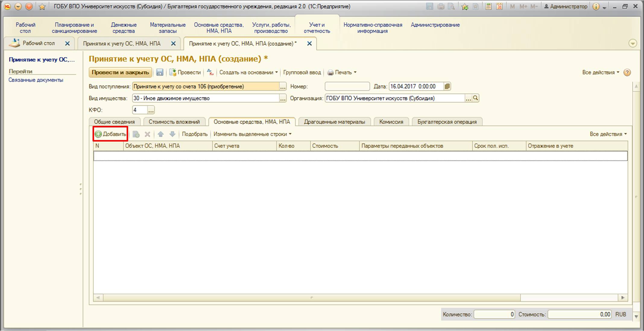Viewport: 644px width, 331px height.
Task: Open the date picker calendar icon
Action: click(x=447, y=86)
